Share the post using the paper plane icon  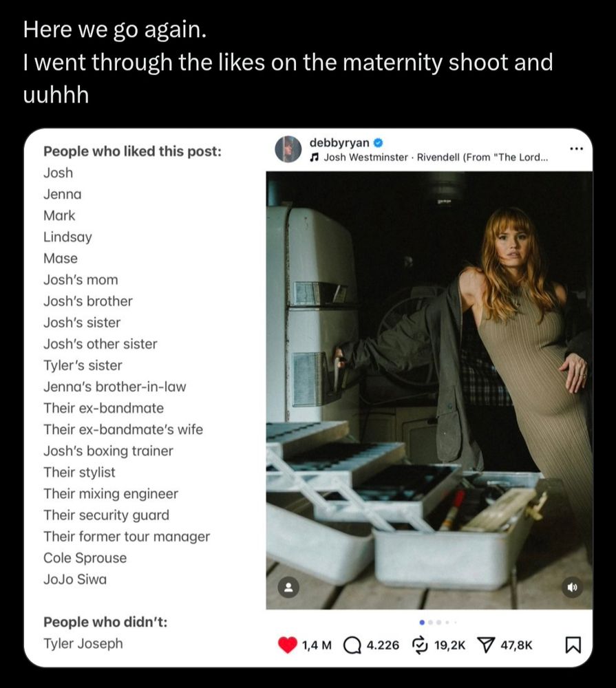487,645
